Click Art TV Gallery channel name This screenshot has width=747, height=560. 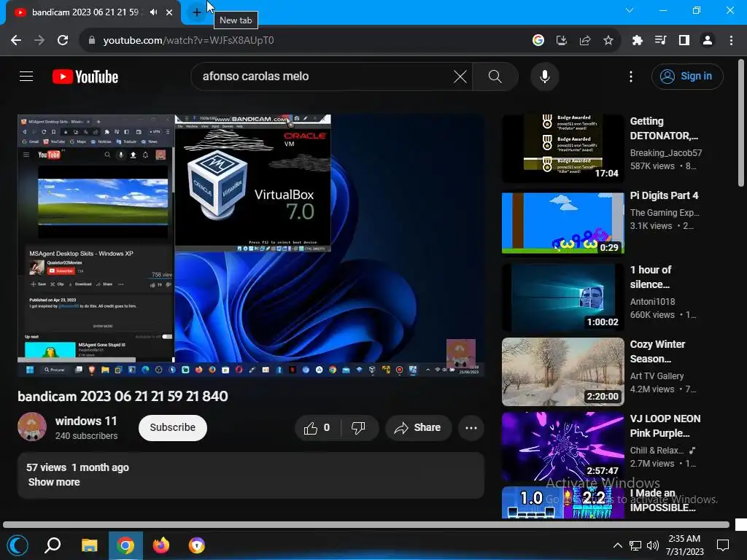[657, 376]
